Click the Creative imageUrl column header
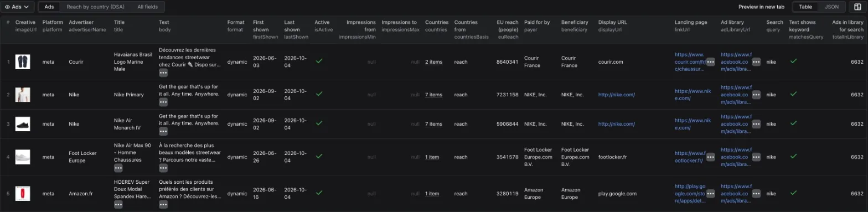The width and height of the screenshot is (868, 212). 25,25
